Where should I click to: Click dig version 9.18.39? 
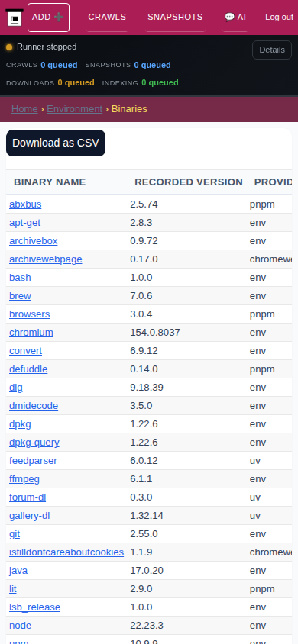[x=147, y=388]
